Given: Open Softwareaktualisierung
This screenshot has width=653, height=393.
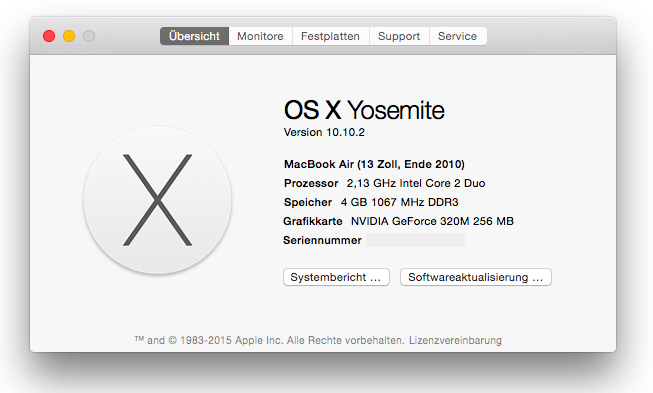Looking at the screenshot, I should click(x=476, y=277).
